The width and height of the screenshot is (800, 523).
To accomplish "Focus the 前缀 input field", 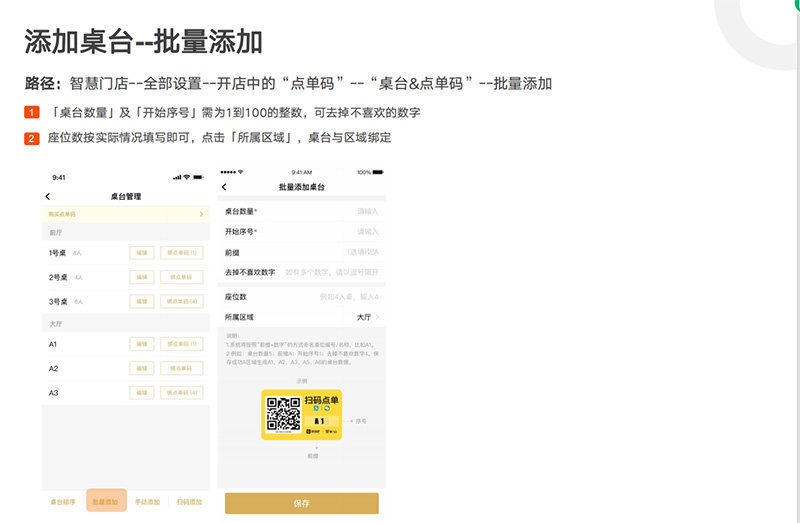I will coord(302,252).
